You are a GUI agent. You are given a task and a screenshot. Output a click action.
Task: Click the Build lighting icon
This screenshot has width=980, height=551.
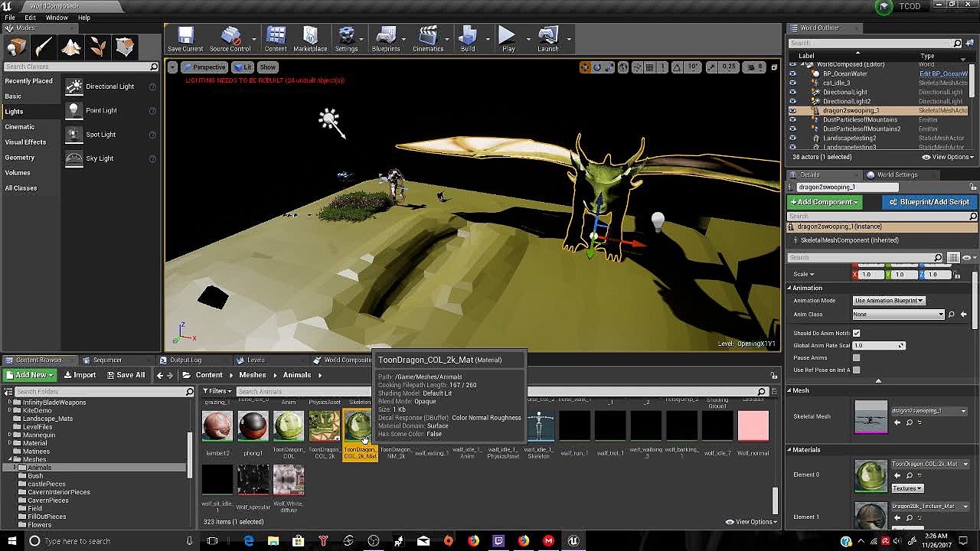coord(468,36)
